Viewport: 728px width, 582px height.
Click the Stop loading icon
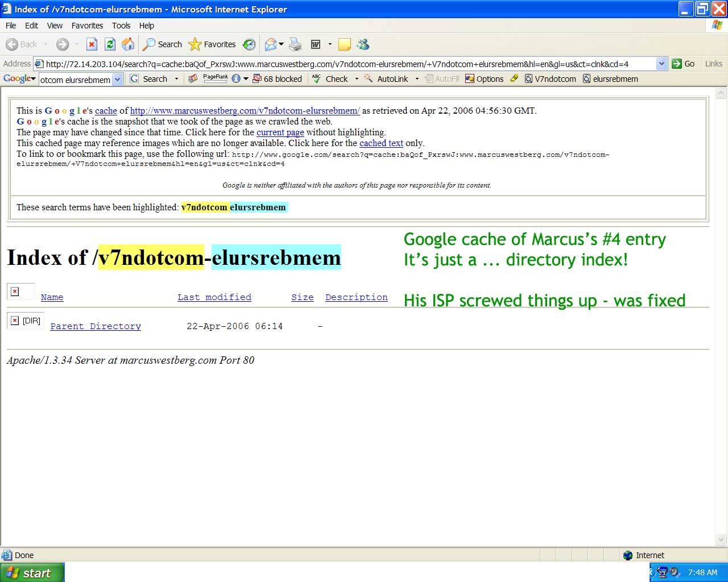point(92,44)
